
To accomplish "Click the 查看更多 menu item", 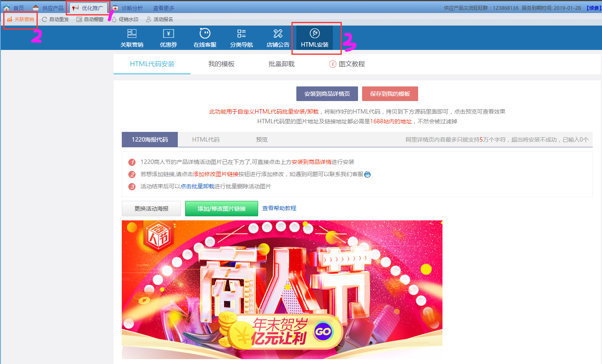I will [x=164, y=8].
